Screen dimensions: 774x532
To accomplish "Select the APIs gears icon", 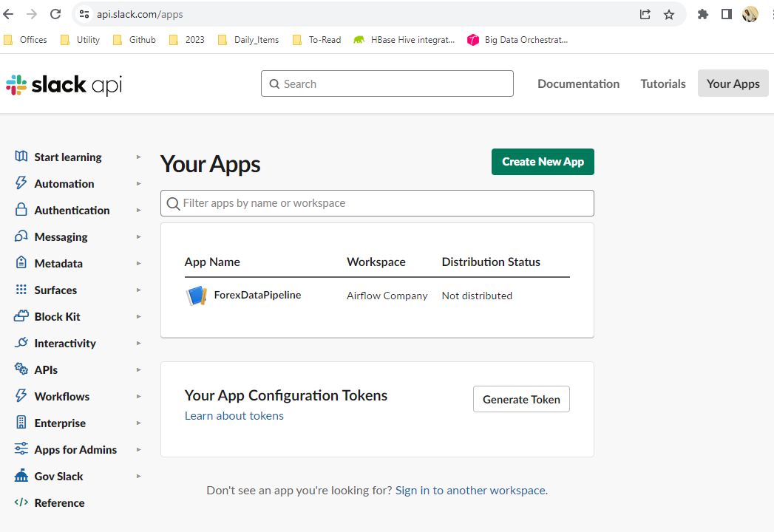I will point(20,369).
